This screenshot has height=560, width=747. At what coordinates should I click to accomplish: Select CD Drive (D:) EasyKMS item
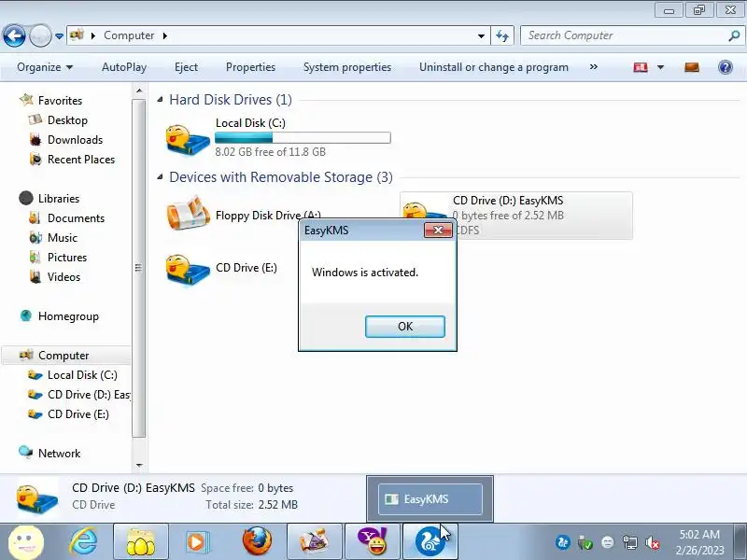point(516,216)
